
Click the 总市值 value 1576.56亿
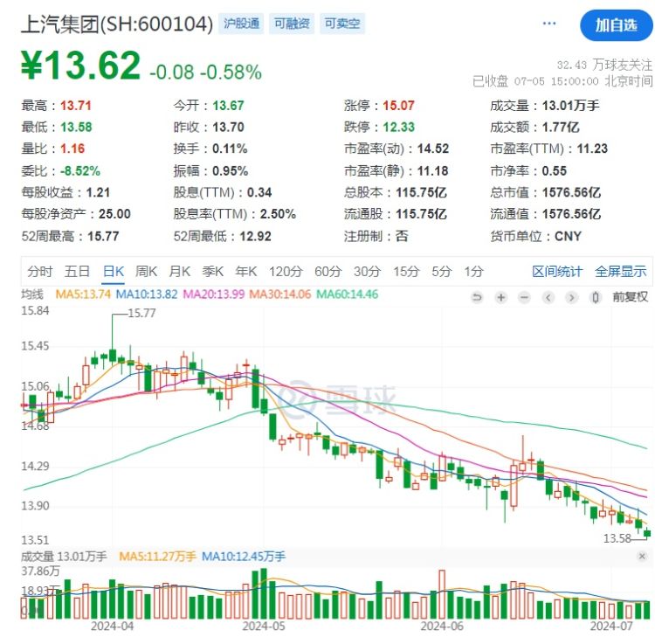coord(571,192)
